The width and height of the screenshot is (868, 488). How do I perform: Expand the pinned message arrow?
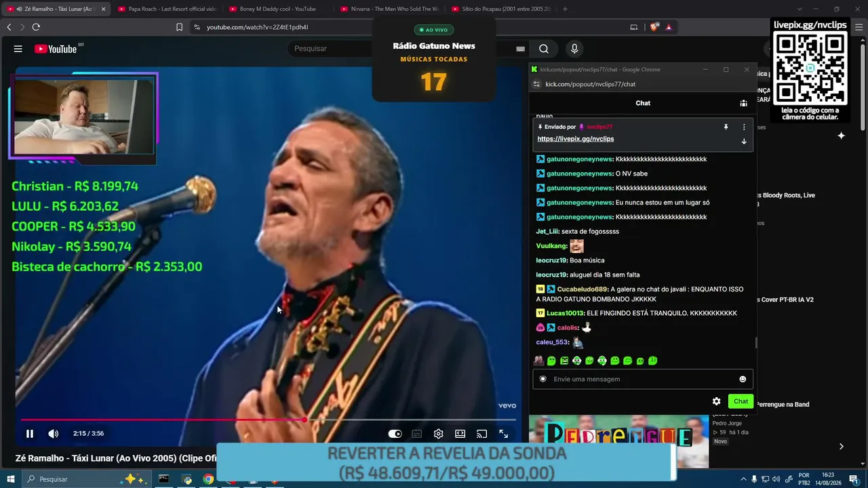(x=744, y=142)
